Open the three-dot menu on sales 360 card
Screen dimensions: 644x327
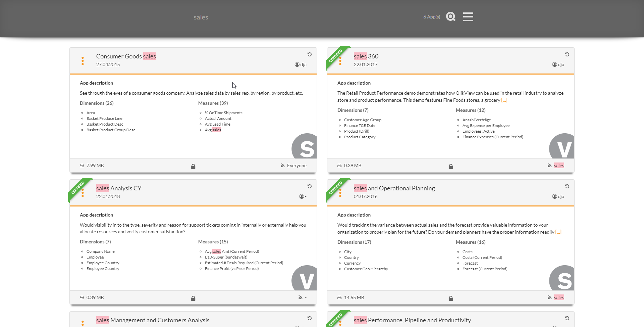coord(340,61)
